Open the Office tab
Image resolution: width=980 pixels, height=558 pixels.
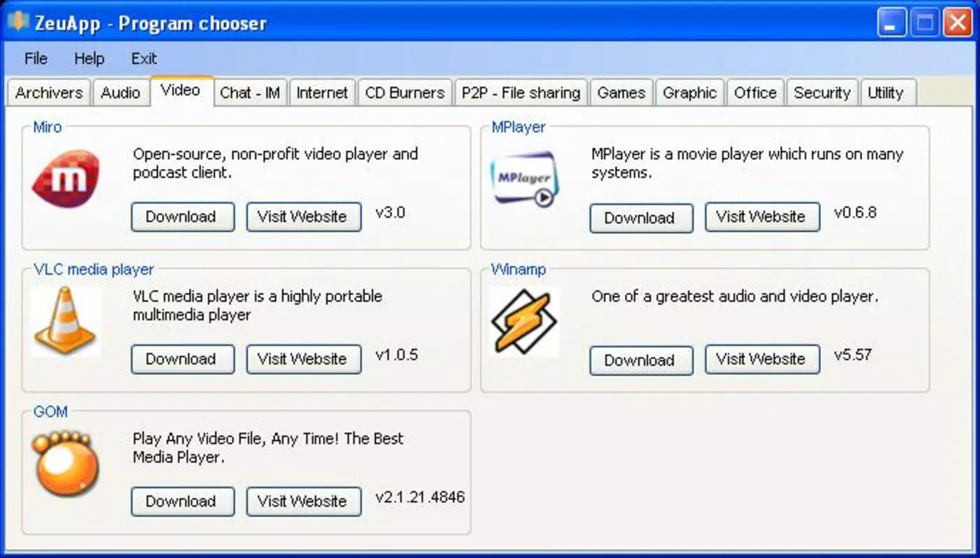[755, 93]
